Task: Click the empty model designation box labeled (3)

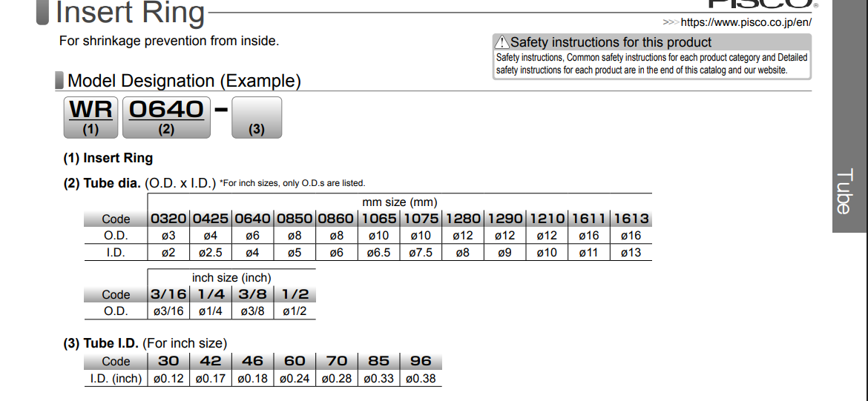Action: pyautogui.click(x=257, y=117)
